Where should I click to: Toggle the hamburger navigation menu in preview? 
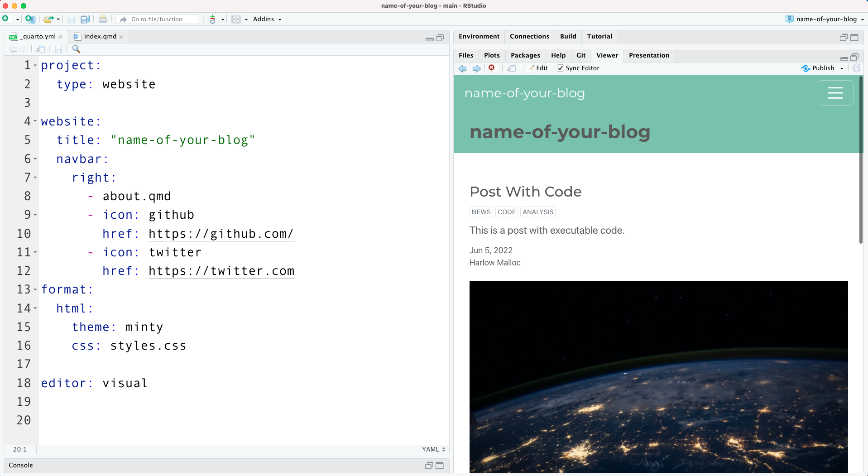[x=835, y=93]
